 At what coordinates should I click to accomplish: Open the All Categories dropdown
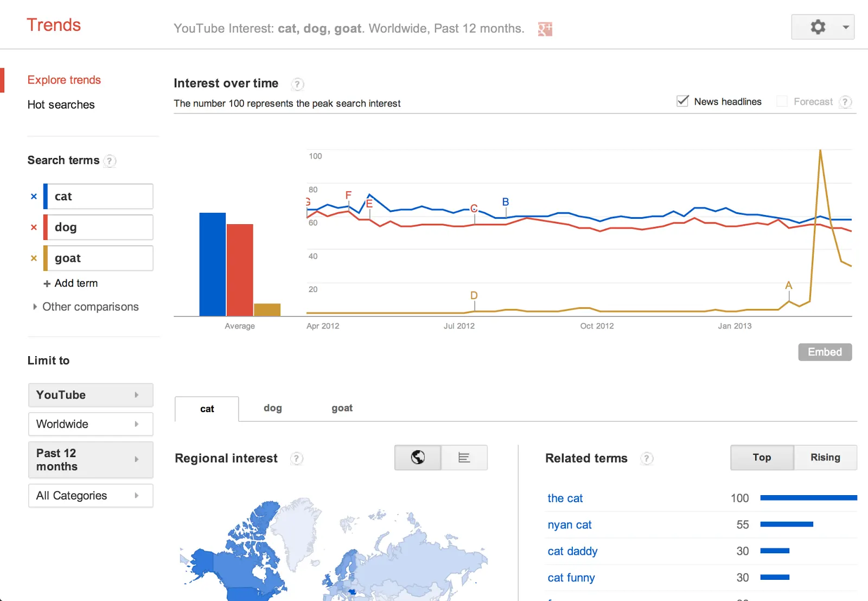(90, 495)
